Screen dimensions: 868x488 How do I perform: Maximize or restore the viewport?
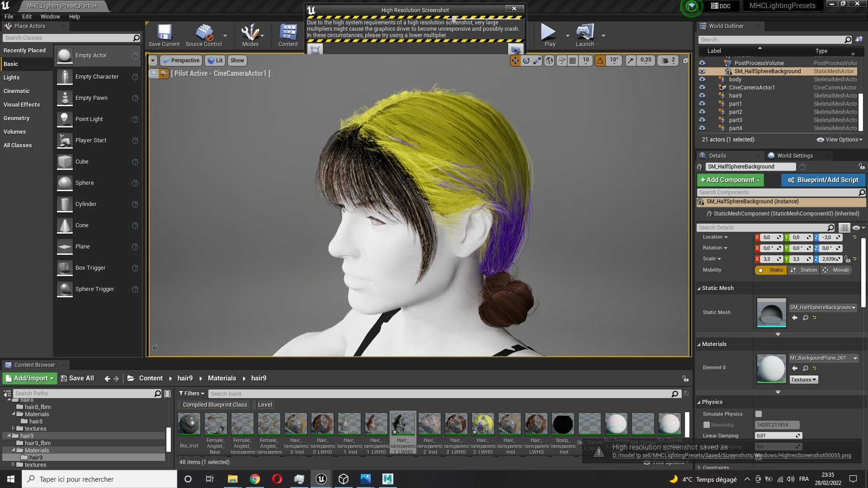[686, 61]
